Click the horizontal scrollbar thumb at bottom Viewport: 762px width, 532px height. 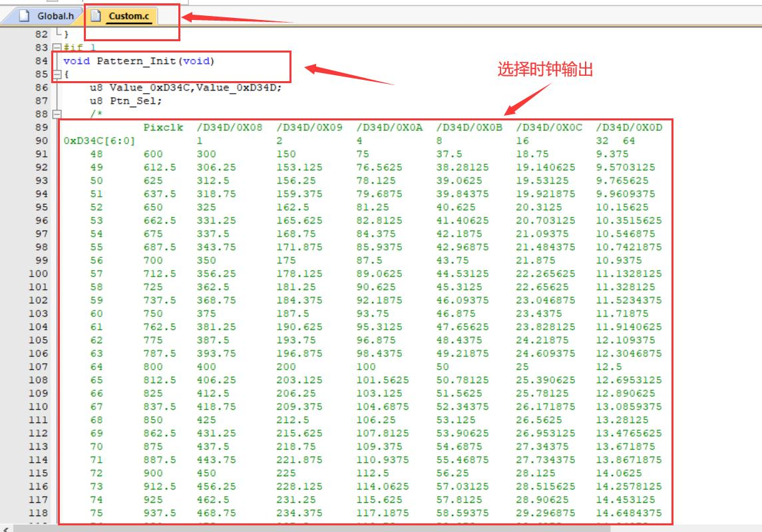(x=311, y=529)
